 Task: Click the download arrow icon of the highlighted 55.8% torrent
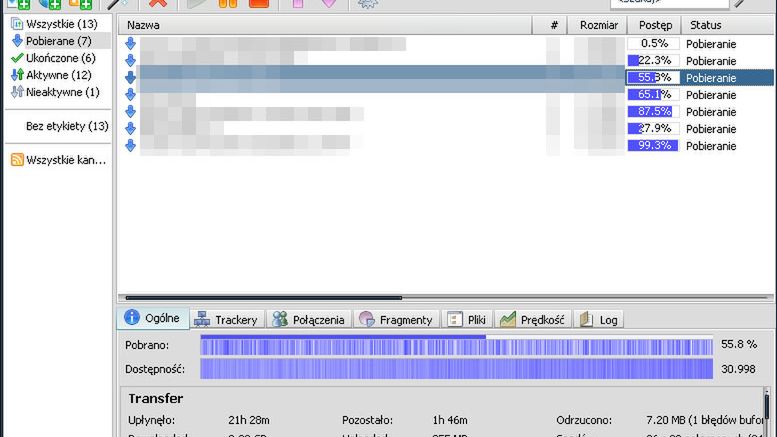(130, 77)
